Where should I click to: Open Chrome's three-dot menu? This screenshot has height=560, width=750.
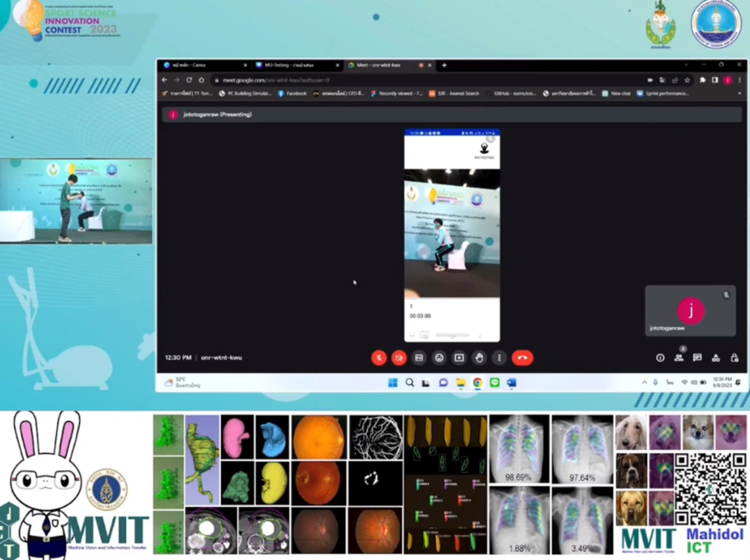pos(739,80)
